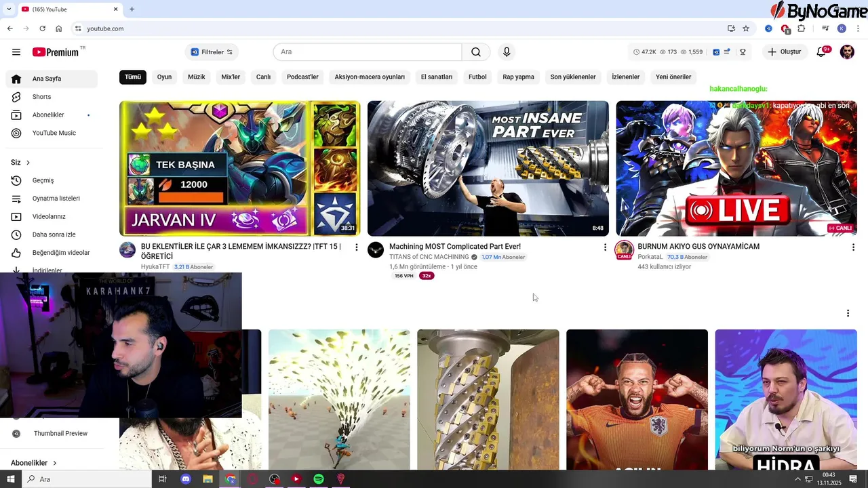Image resolution: width=868 pixels, height=488 pixels.
Task: Open the account avatar menu
Action: point(847,52)
